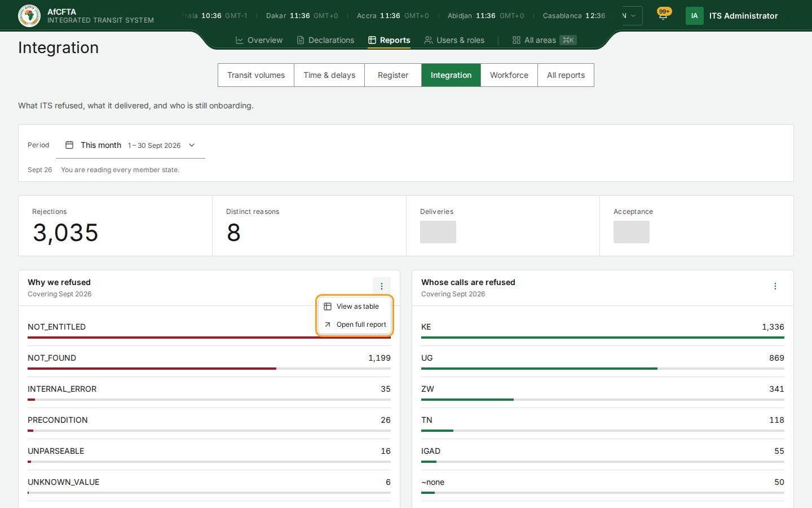The height and width of the screenshot is (508, 812).
Task: Switch to the Register tab
Action: [x=393, y=75]
